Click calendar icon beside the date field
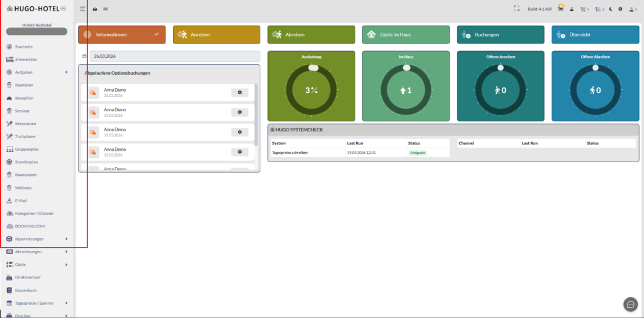 tap(84, 56)
